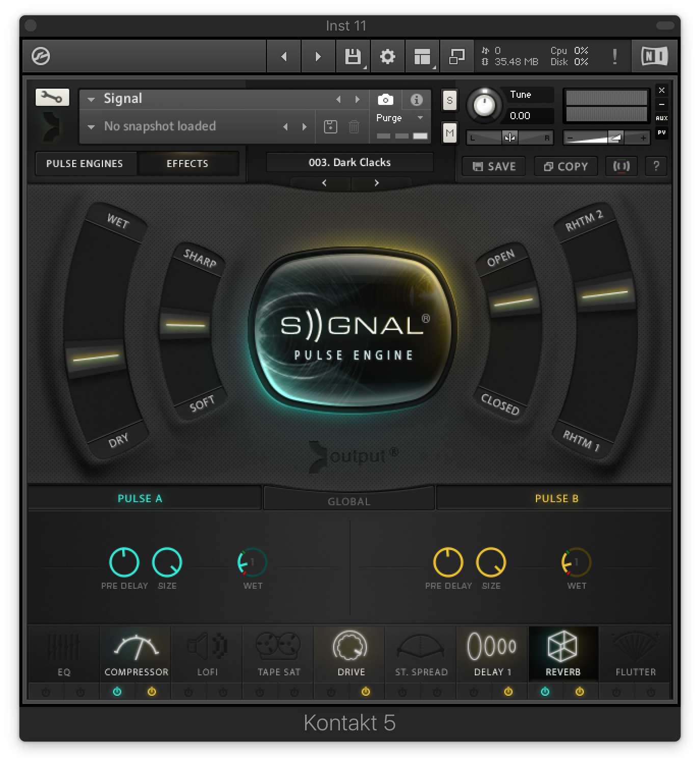Toggle Drive power for Pulse B
The width and height of the screenshot is (700, 765).
pos(366,692)
